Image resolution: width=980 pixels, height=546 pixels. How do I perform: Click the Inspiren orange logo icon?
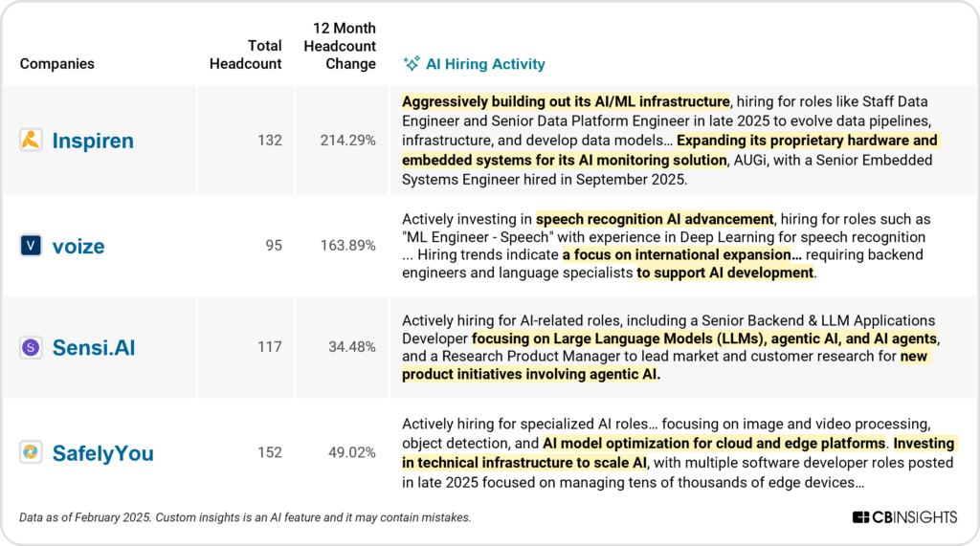pyautogui.click(x=31, y=140)
